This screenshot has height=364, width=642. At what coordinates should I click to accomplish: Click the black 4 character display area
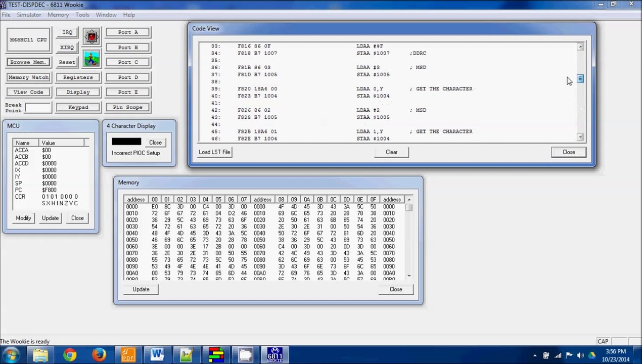pos(126,142)
